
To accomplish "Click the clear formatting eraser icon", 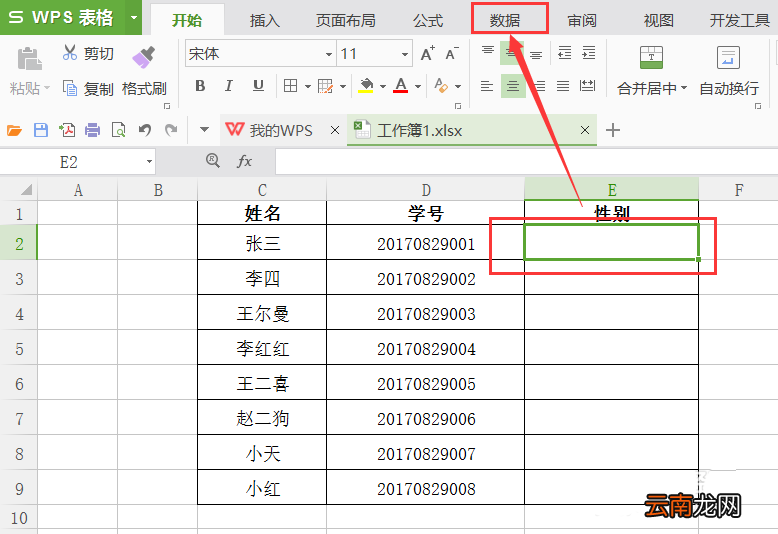I will pyautogui.click(x=441, y=86).
